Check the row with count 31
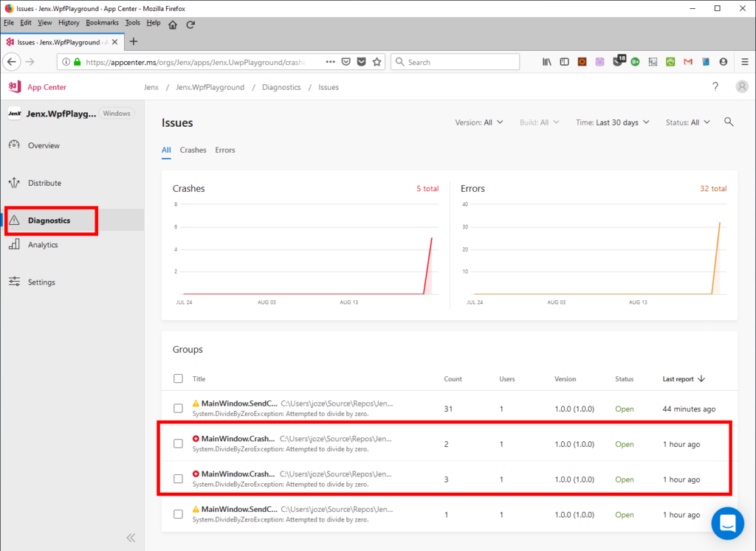The image size is (756, 551). 179,409
